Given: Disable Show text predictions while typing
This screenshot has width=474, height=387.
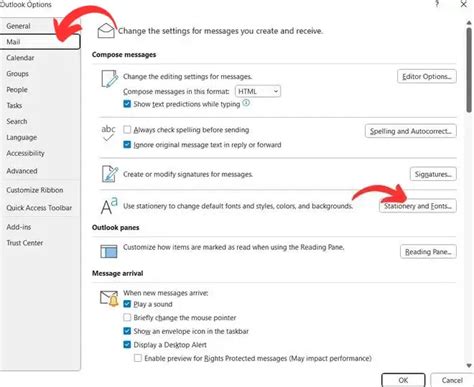Looking at the screenshot, I should [x=127, y=104].
